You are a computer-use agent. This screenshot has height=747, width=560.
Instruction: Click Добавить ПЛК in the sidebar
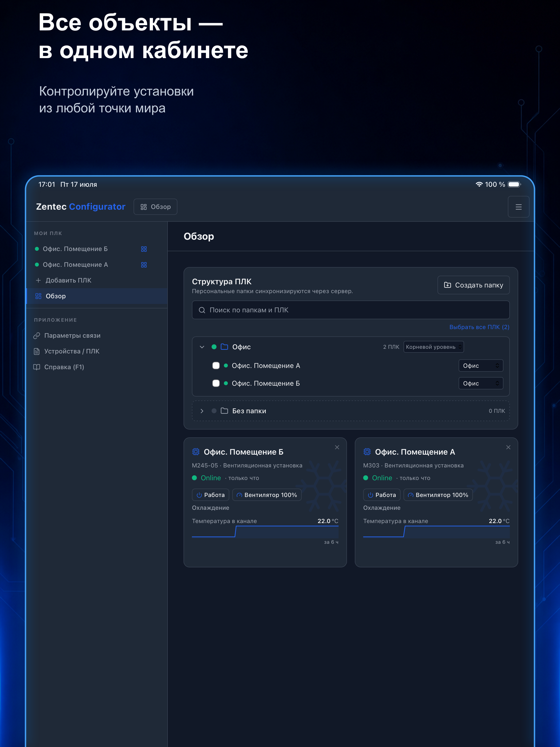pos(68,280)
